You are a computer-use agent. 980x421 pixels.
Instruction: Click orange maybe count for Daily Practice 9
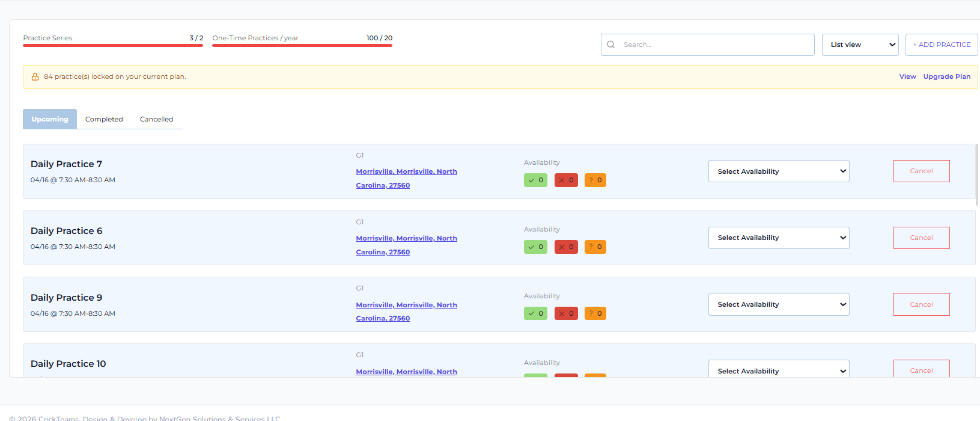pos(595,313)
